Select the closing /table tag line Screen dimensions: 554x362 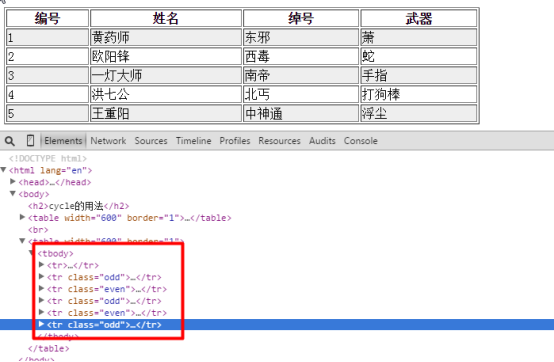(x=48, y=349)
